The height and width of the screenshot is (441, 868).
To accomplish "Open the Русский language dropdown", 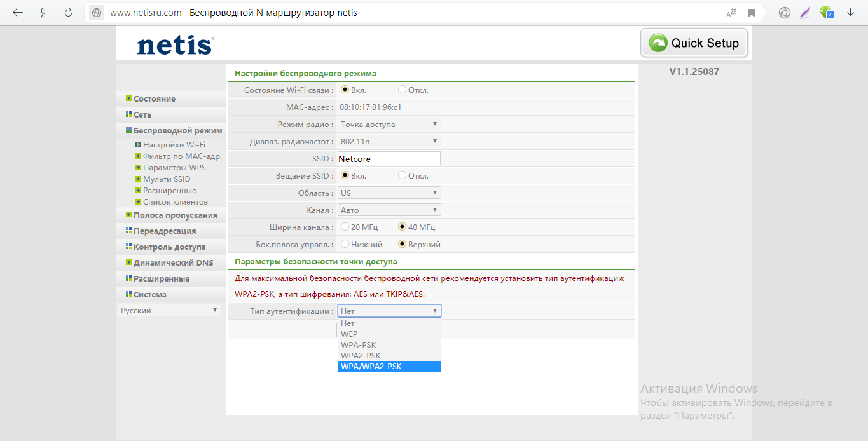I will coord(169,311).
